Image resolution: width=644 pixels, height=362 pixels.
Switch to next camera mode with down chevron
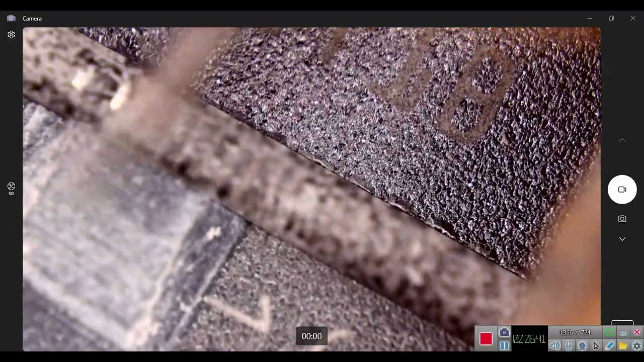[x=622, y=239]
